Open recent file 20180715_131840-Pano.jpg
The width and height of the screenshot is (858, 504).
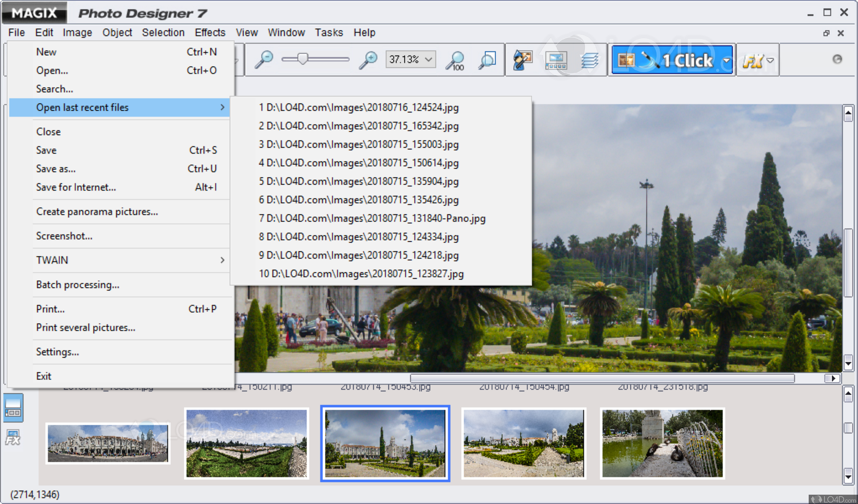point(372,218)
